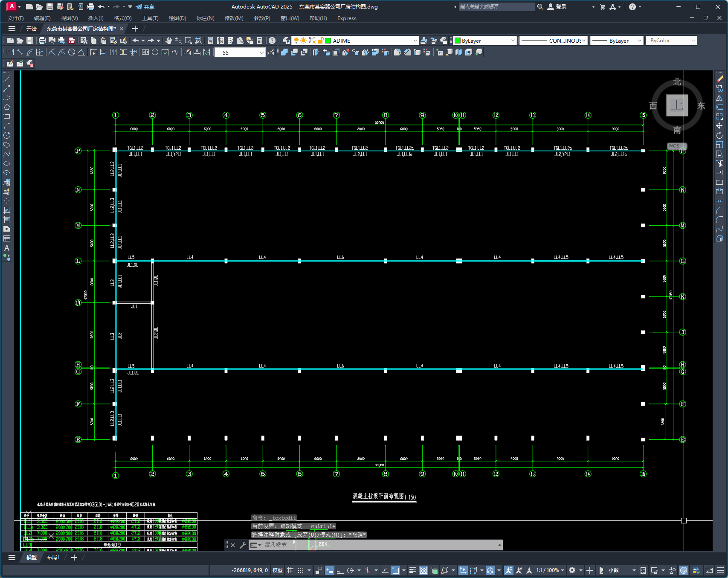Toggle Polar Tracking in status bar
The image size is (728, 578).
(351, 570)
